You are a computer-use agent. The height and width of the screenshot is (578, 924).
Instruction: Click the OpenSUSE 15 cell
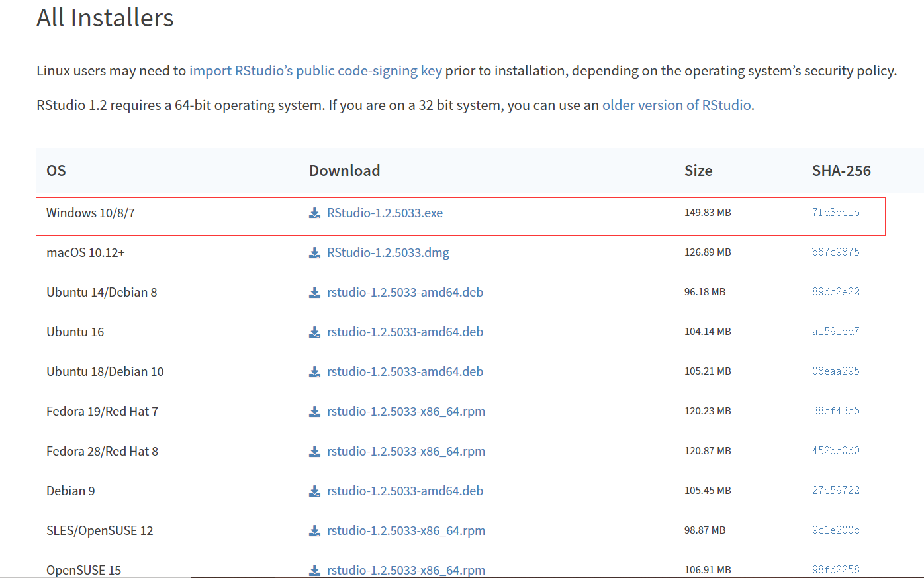[84, 571]
